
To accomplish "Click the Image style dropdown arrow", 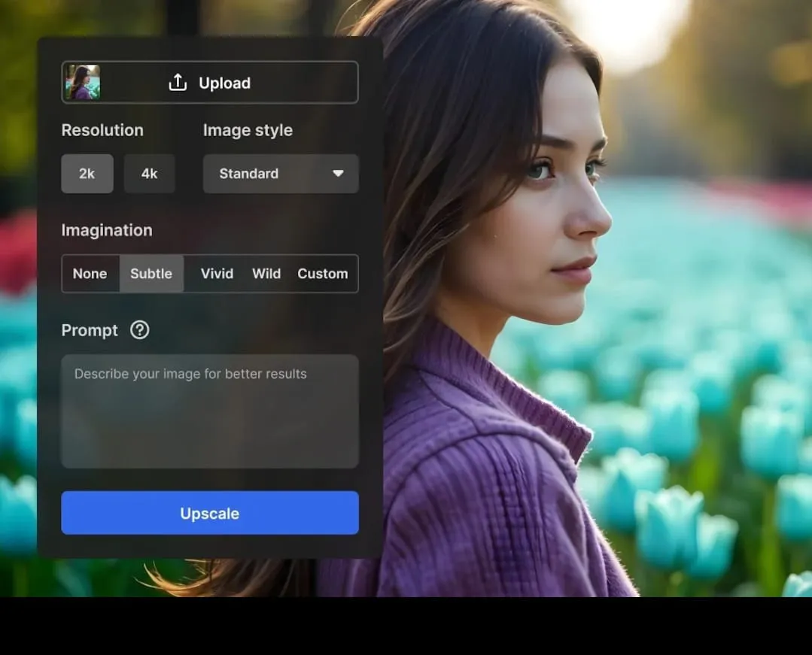I will tap(338, 174).
